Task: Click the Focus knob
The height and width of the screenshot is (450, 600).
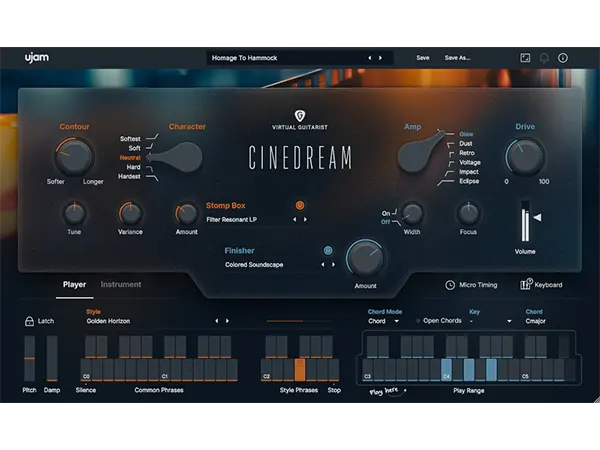Action: pos(468,214)
